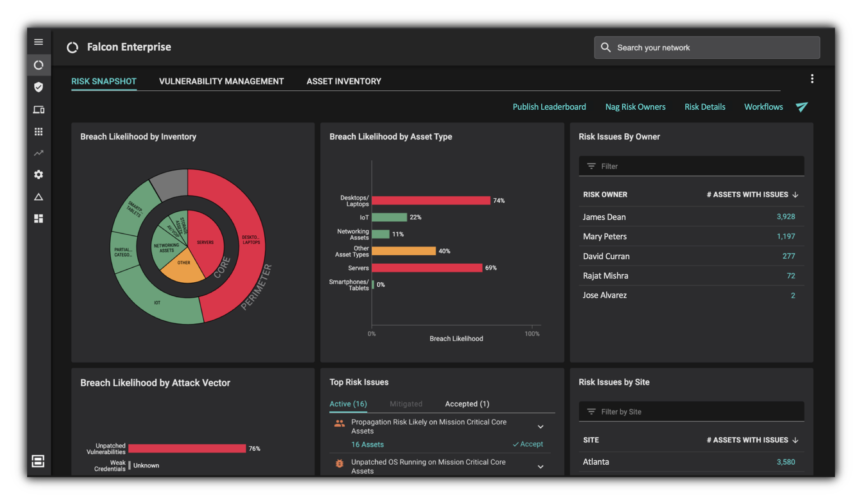This screenshot has height=504, width=862.
Task: Click the server stack icon at sidebar bottom
Action: click(x=38, y=461)
